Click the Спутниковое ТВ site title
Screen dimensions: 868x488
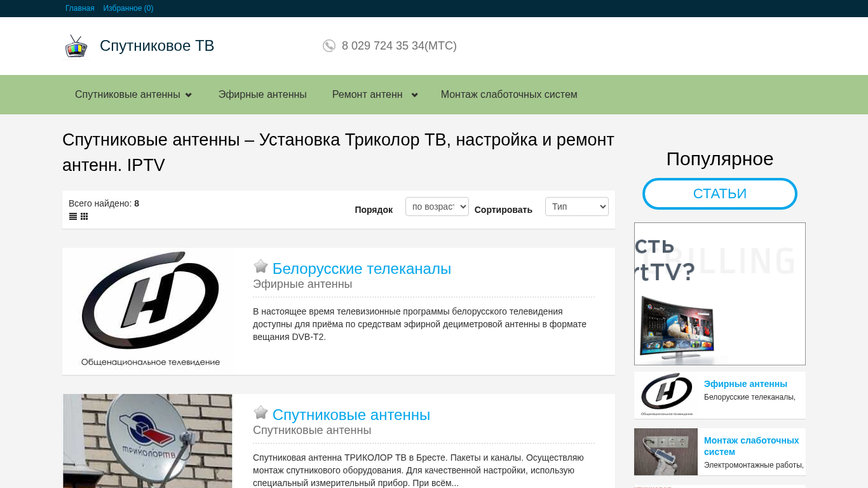coord(157,46)
